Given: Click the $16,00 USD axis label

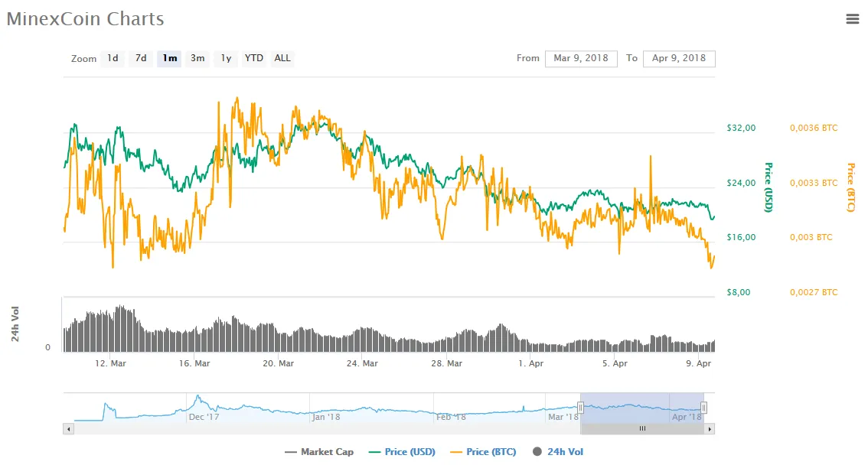Looking at the screenshot, I should coord(741,237).
